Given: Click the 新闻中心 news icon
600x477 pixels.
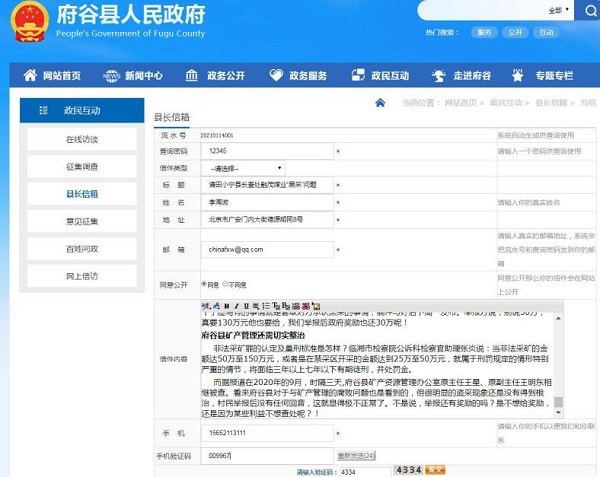Looking at the screenshot, I should click(107, 76).
